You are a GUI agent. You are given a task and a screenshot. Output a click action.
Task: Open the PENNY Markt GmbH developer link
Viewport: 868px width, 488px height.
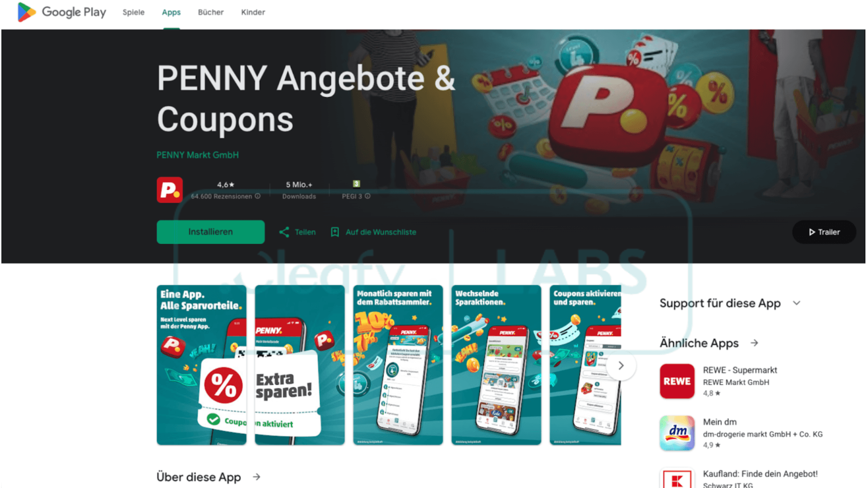pos(198,155)
